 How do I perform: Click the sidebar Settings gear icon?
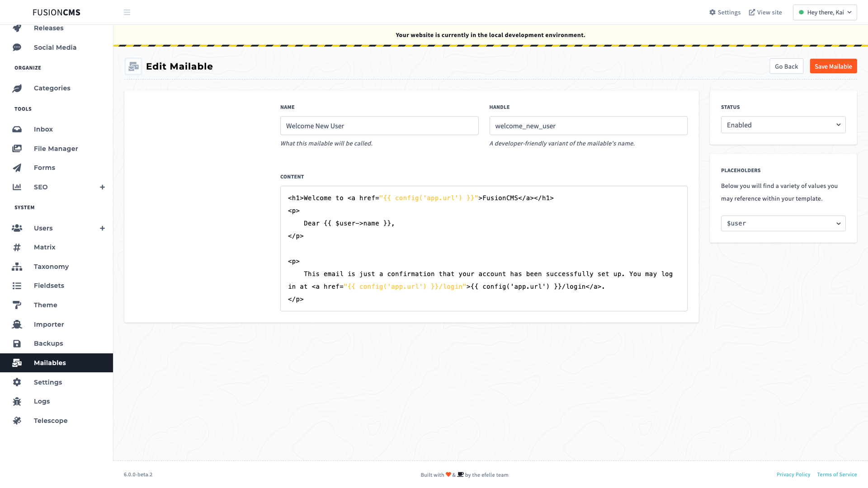(x=17, y=382)
